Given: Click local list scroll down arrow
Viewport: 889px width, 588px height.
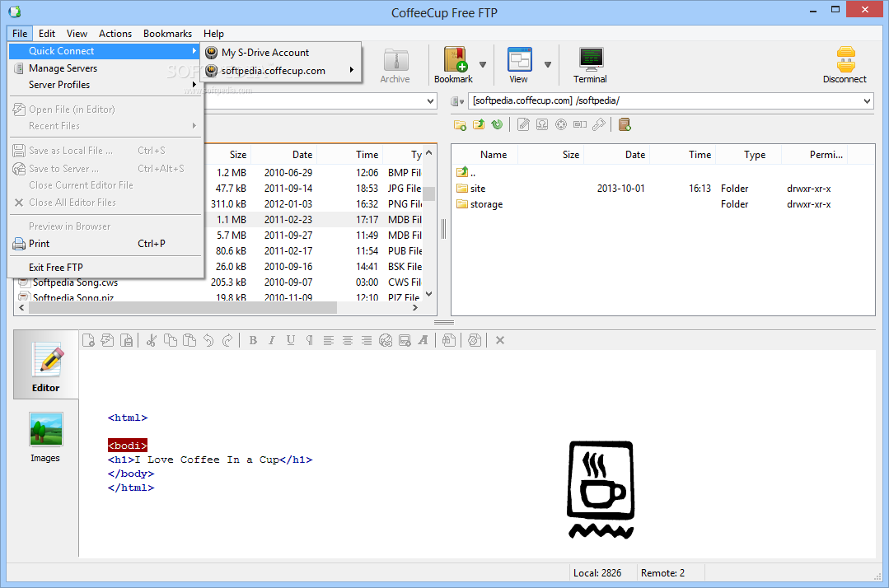Looking at the screenshot, I should 429,294.
